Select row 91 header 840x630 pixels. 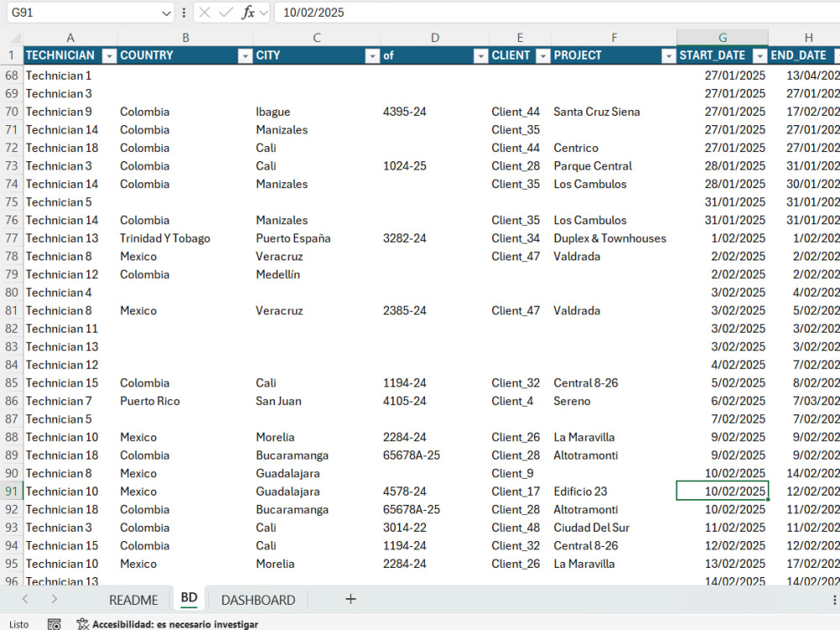pyautogui.click(x=11, y=491)
